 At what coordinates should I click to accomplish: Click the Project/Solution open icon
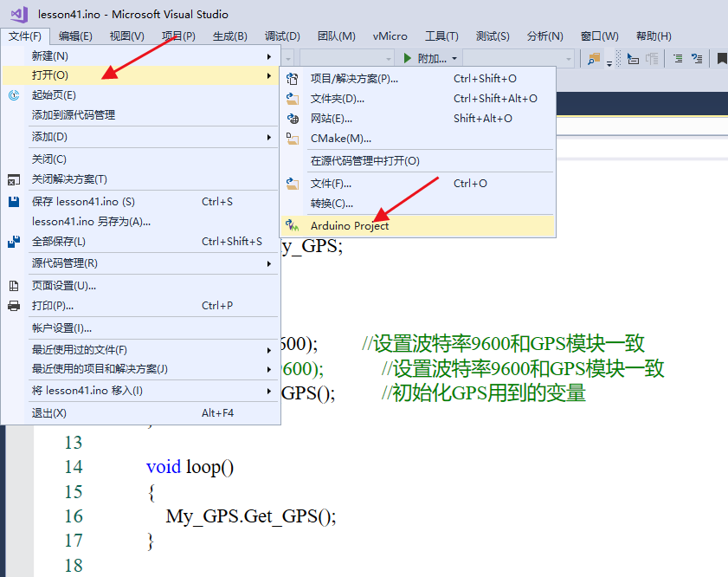tap(293, 79)
